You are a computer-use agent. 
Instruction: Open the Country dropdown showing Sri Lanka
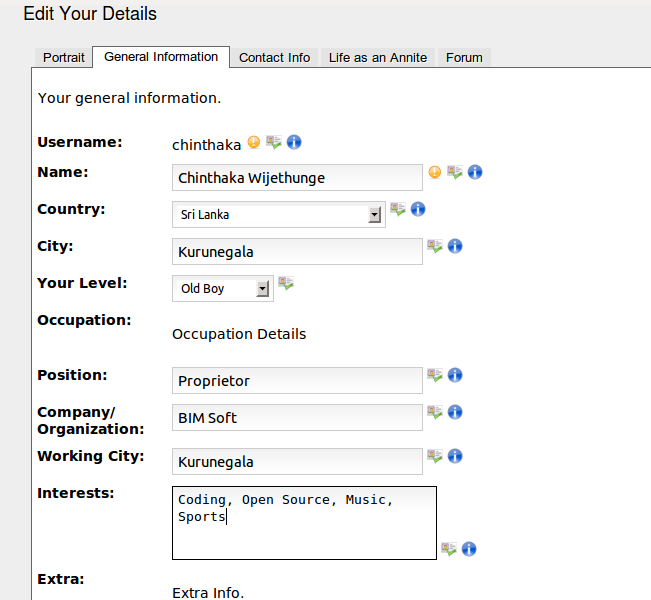coord(278,215)
